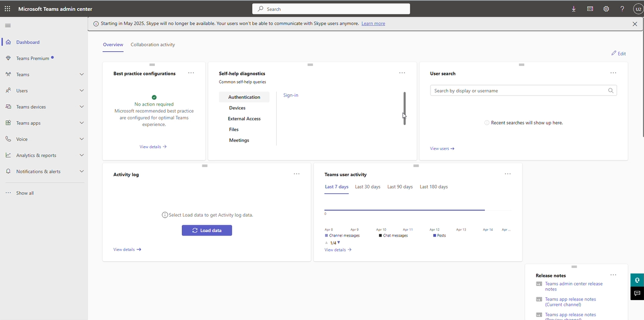The height and width of the screenshot is (320, 644).
Task: Select the Last 30 days tab
Action: click(368, 186)
